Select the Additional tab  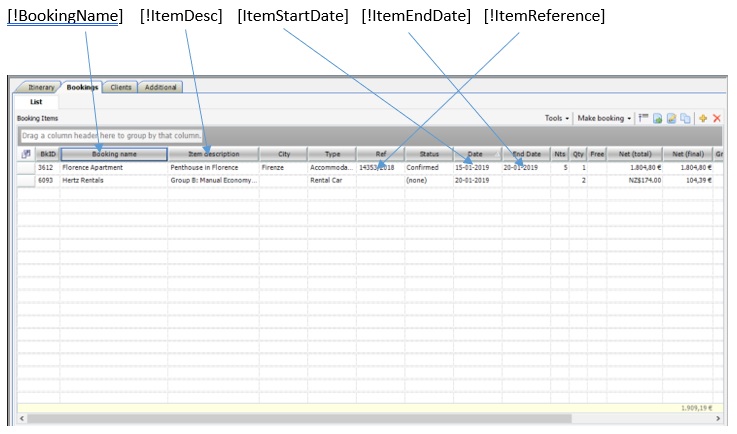pyautogui.click(x=160, y=88)
